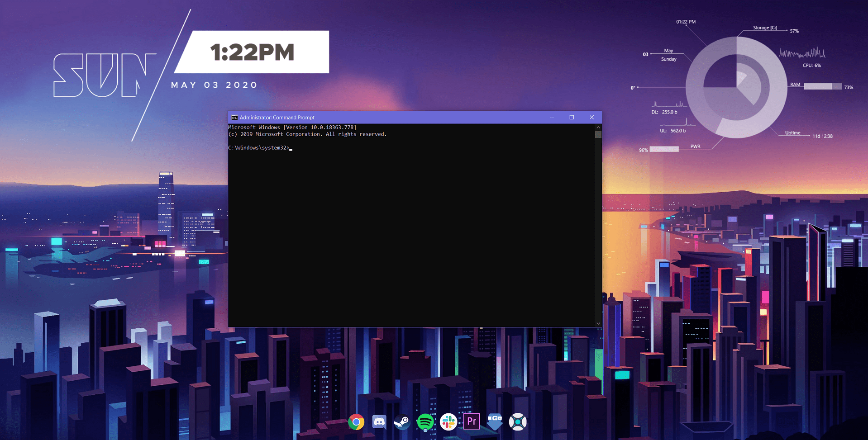
Task: Click the CPU 6% usage graph
Action: point(802,52)
